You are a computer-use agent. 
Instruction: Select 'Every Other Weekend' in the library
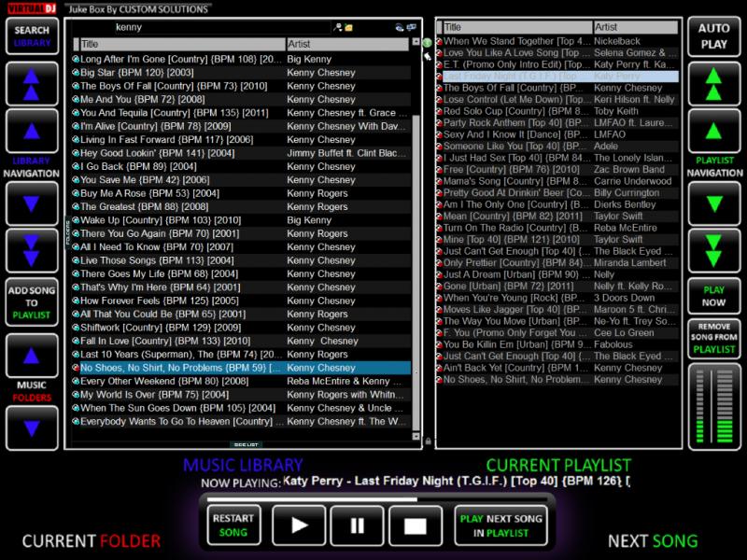click(242, 381)
